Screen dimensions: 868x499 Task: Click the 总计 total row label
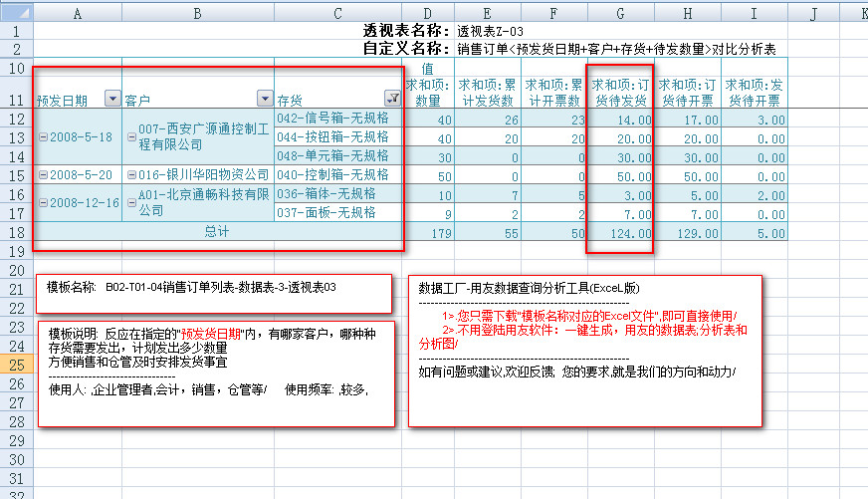[x=217, y=231]
